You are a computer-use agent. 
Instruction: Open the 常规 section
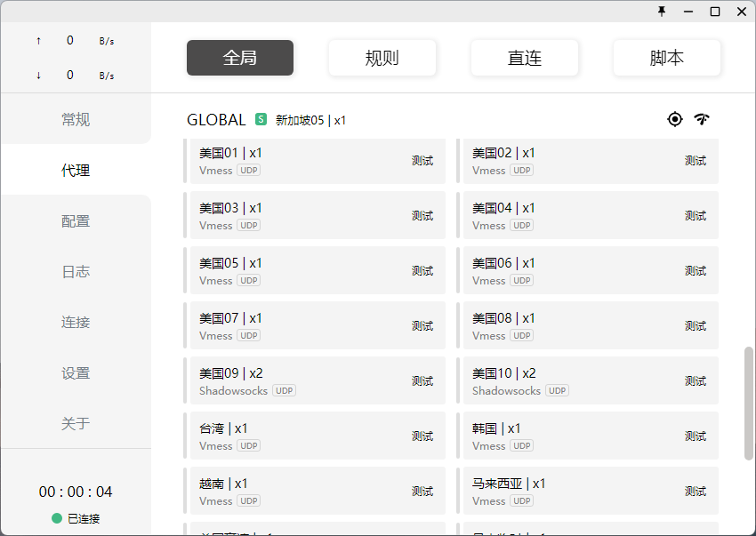pyautogui.click(x=76, y=119)
